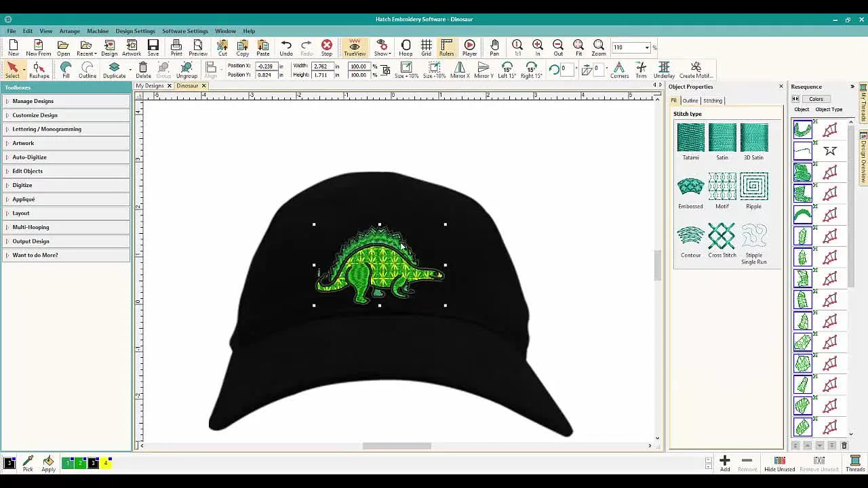This screenshot has height=488, width=868.
Task: Expand the Multi-Hooping toolbox
Action: coord(66,227)
